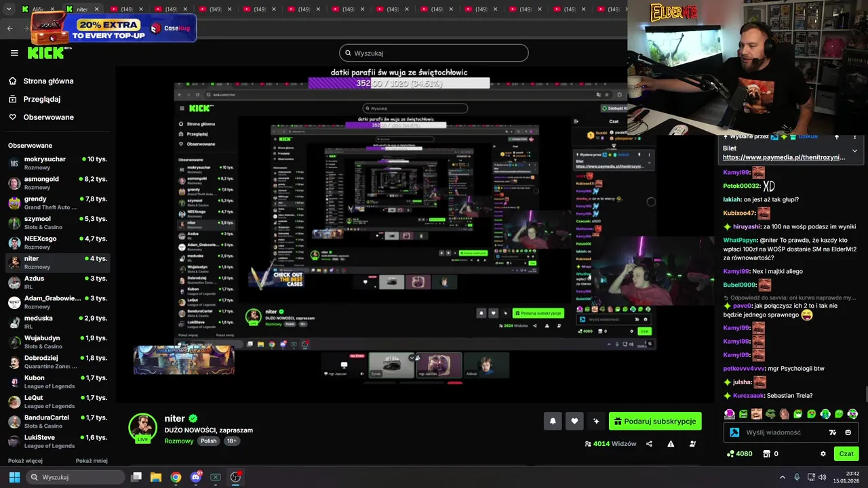
Task: Toggle follow heart button
Action: [574, 421]
